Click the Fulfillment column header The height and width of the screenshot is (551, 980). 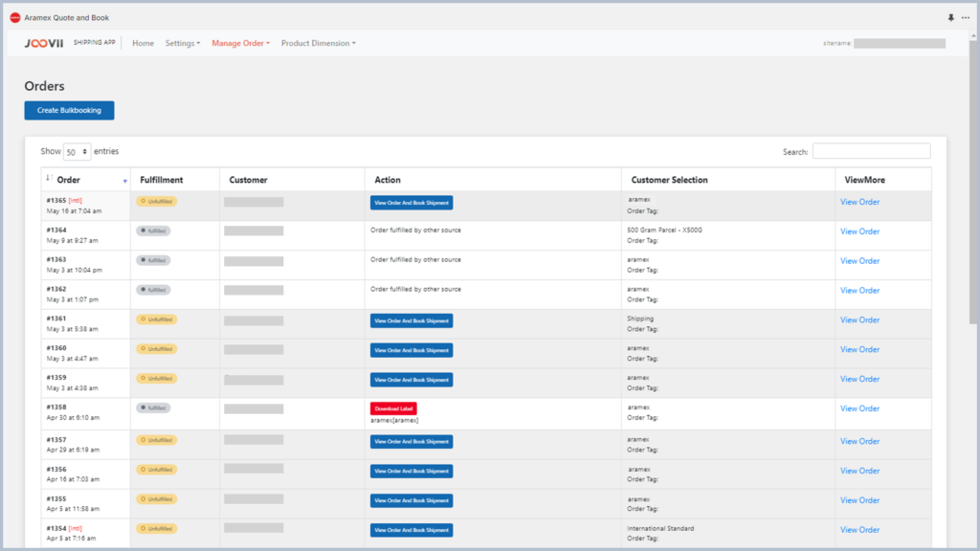[161, 180]
